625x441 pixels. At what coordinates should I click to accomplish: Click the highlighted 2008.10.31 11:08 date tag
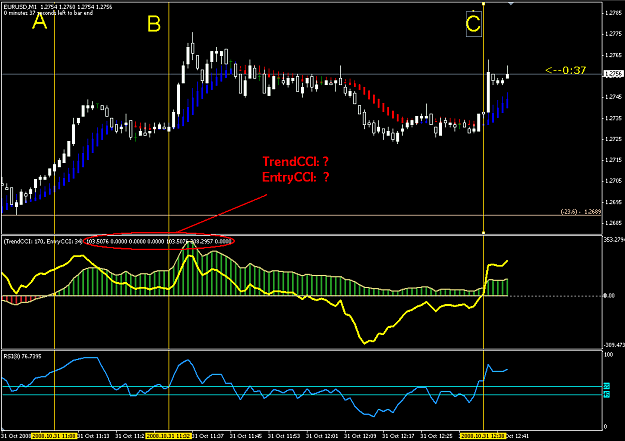54,436
